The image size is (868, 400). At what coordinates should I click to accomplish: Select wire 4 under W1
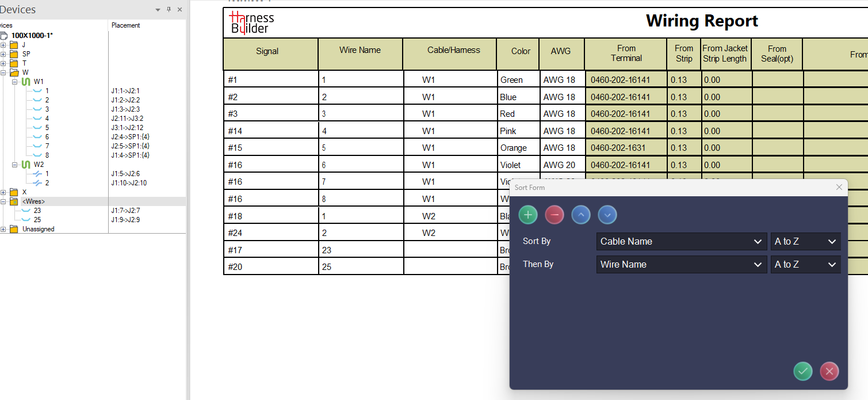[47, 119]
